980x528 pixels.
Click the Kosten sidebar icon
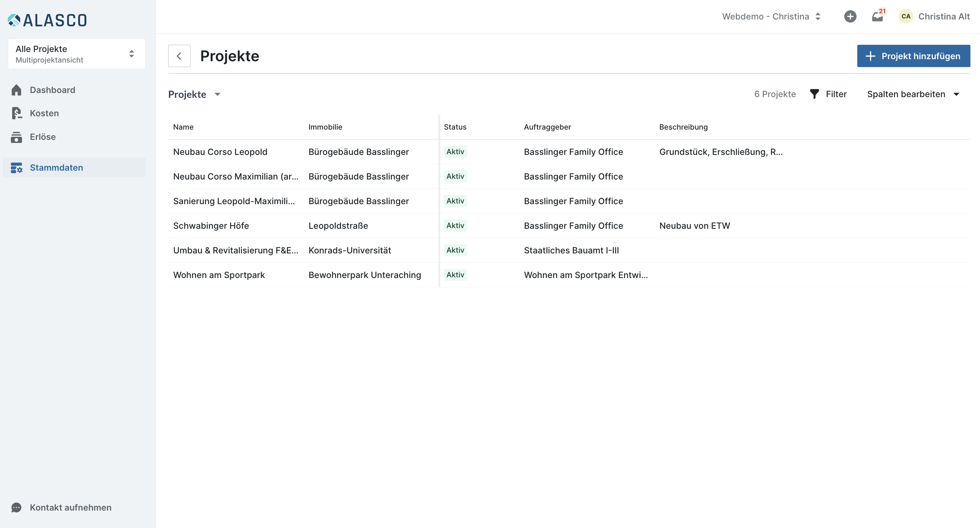(16, 113)
